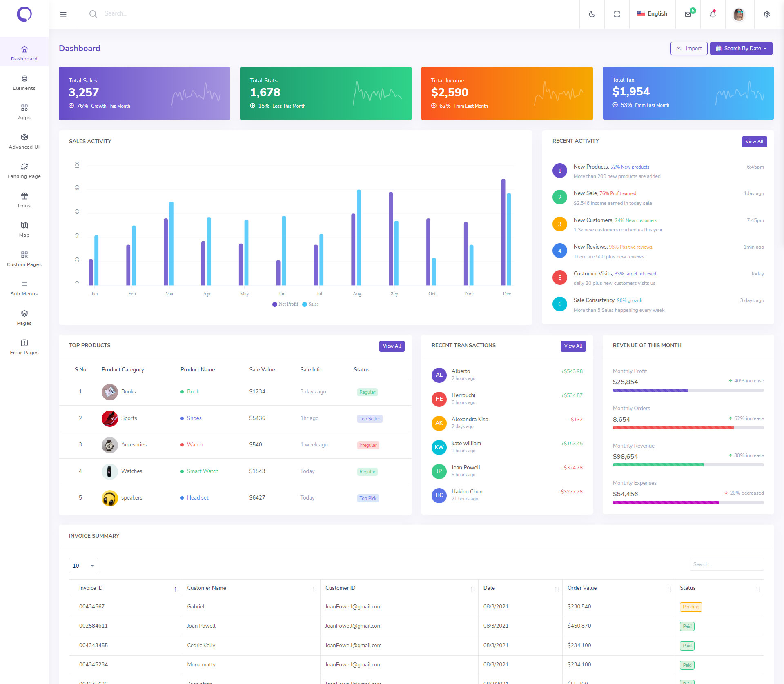Expand the English language dropdown
Image resolution: width=784 pixels, height=684 pixels.
point(652,14)
